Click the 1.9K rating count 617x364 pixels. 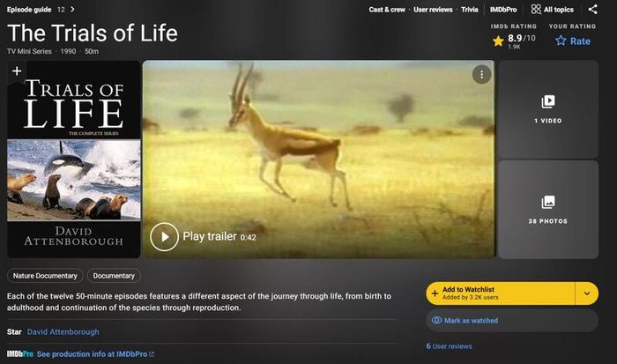click(x=514, y=47)
